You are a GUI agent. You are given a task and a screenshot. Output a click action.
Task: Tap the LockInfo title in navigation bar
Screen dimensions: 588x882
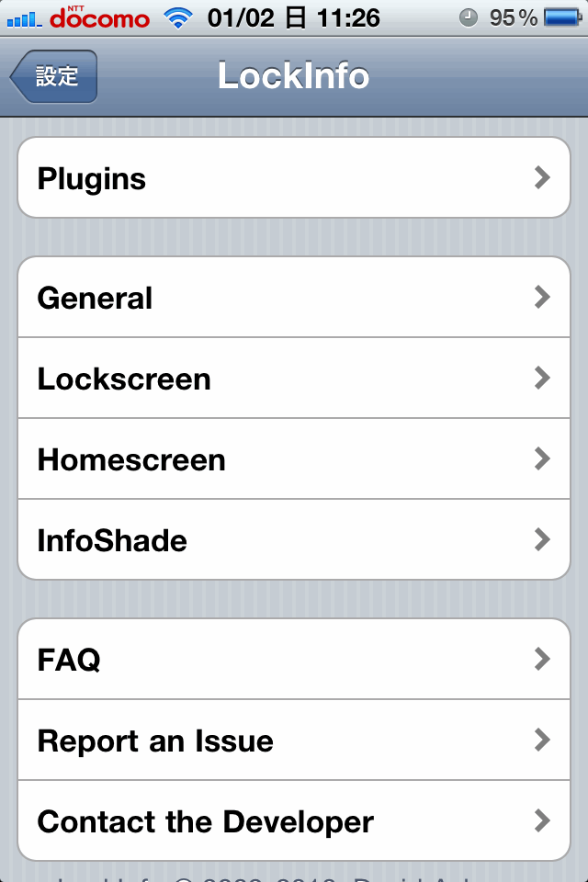[x=294, y=75]
